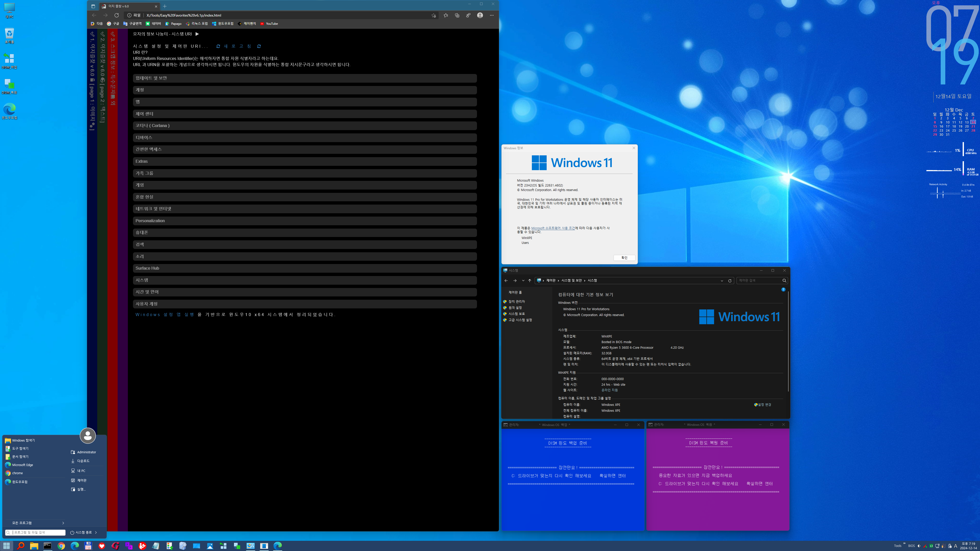Click the Windows 설정 앱 실행 link
Viewport: 980px width, 551px height.
(165, 315)
